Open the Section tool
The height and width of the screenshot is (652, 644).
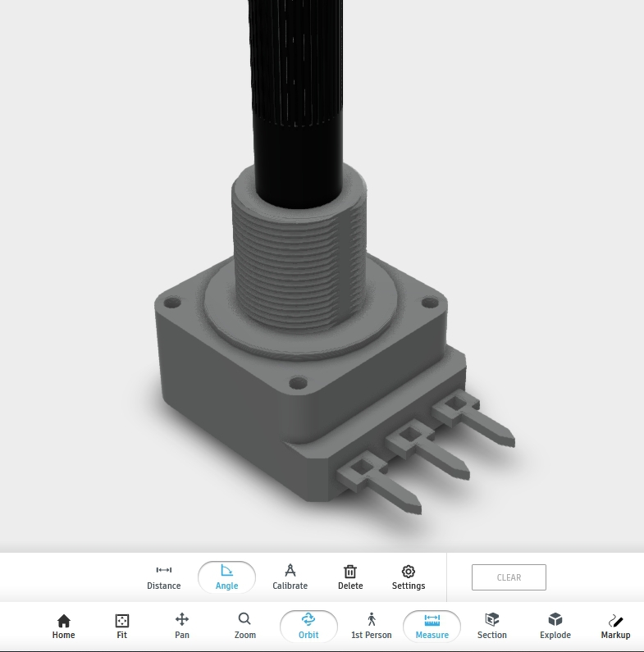pyautogui.click(x=491, y=627)
